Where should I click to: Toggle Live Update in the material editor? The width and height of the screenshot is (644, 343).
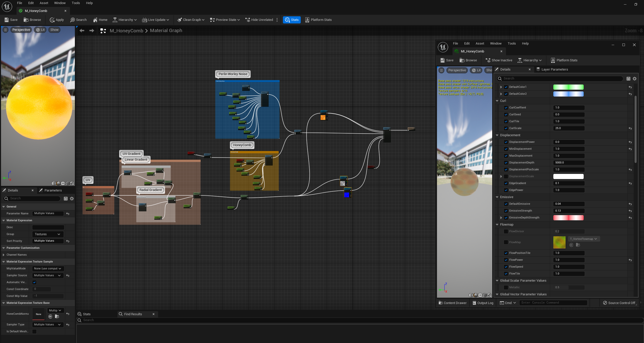[156, 20]
